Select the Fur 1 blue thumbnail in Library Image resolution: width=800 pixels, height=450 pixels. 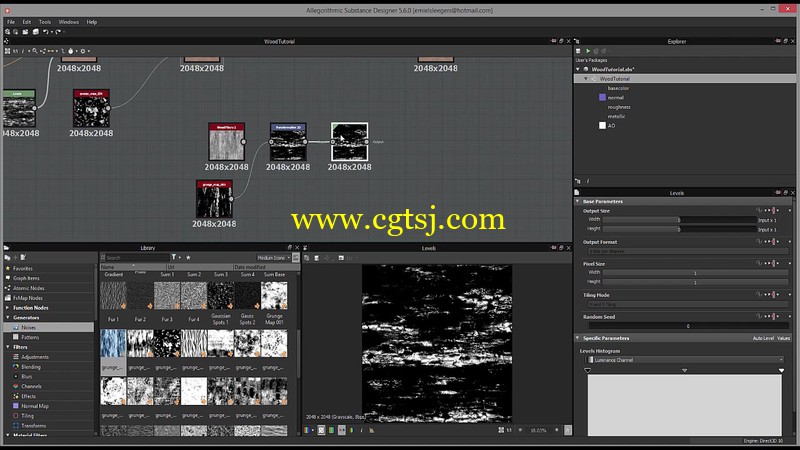coord(113,343)
